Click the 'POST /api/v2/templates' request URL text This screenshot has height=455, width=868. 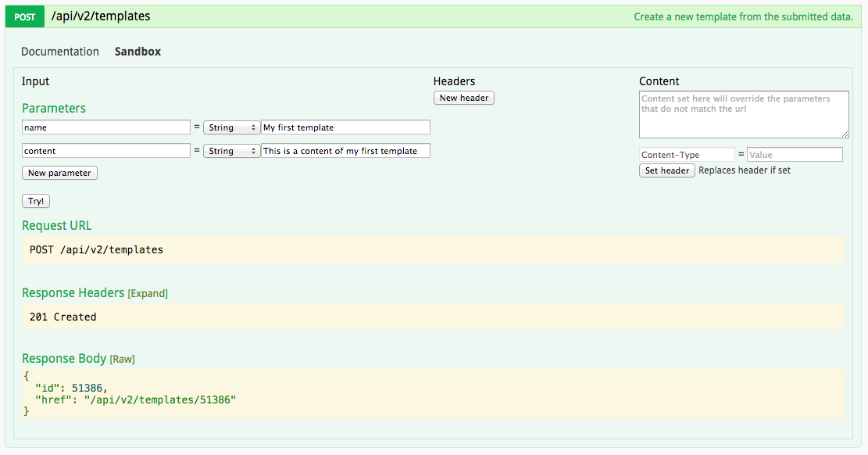click(96, 250)
